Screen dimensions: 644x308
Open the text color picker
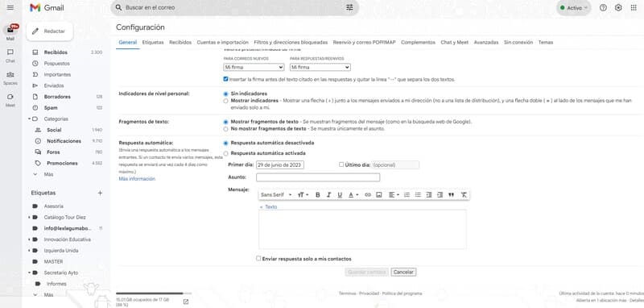click(353, 195)
